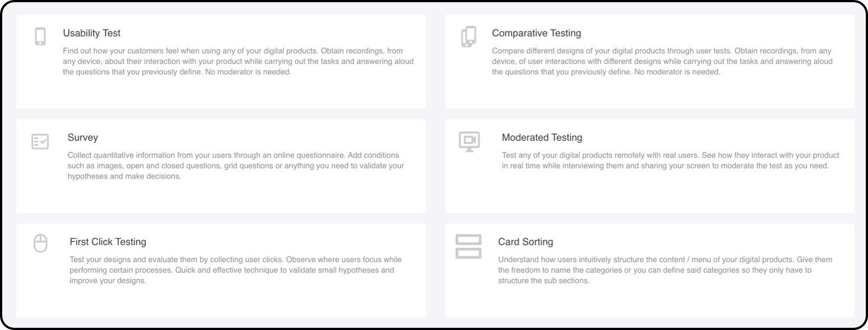Click the checklist form icon beside Survey
This screenshot has height=330, width=868.
click(x=40, y=141)
